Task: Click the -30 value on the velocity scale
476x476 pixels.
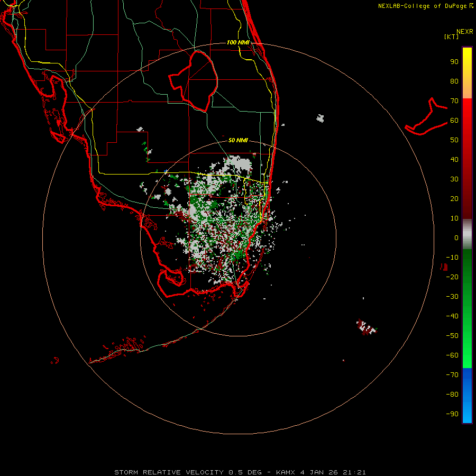Action: (x=452, y=297)
